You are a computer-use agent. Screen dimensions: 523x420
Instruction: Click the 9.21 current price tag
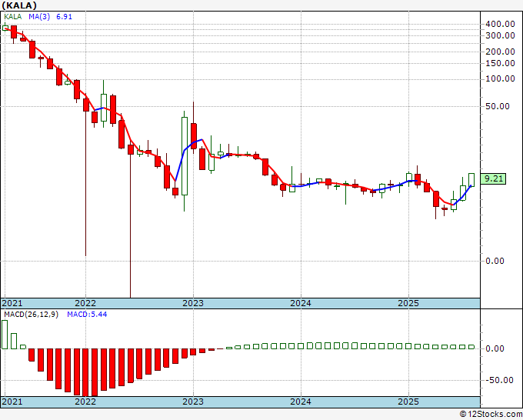point(493,178)
